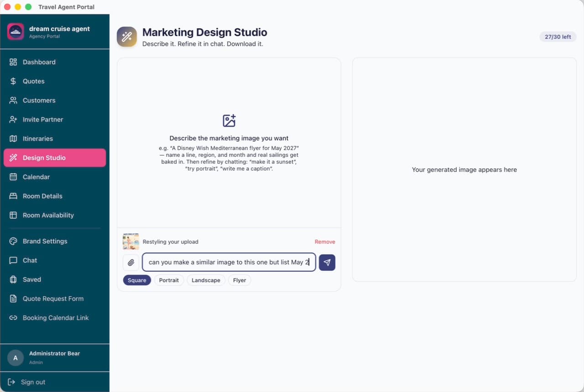Select the Square format option

(x=137, y=280)
